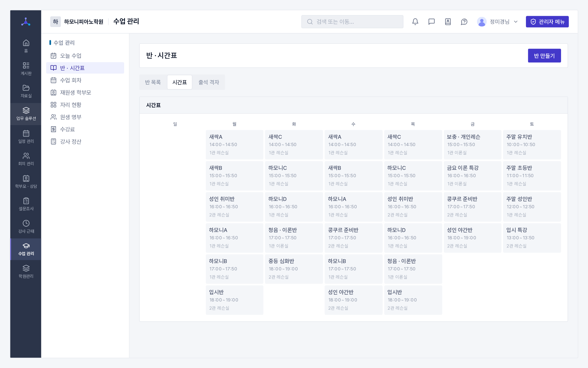Open 수업 회차 in the side menu
The height and width of the screenshot is (368, 588).
(85, 80)
